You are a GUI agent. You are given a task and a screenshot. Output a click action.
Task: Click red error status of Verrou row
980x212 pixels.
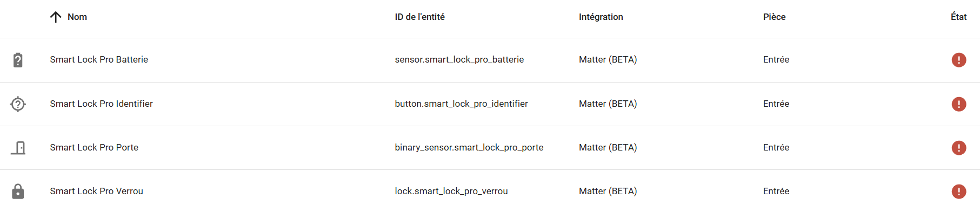(959, 192)
